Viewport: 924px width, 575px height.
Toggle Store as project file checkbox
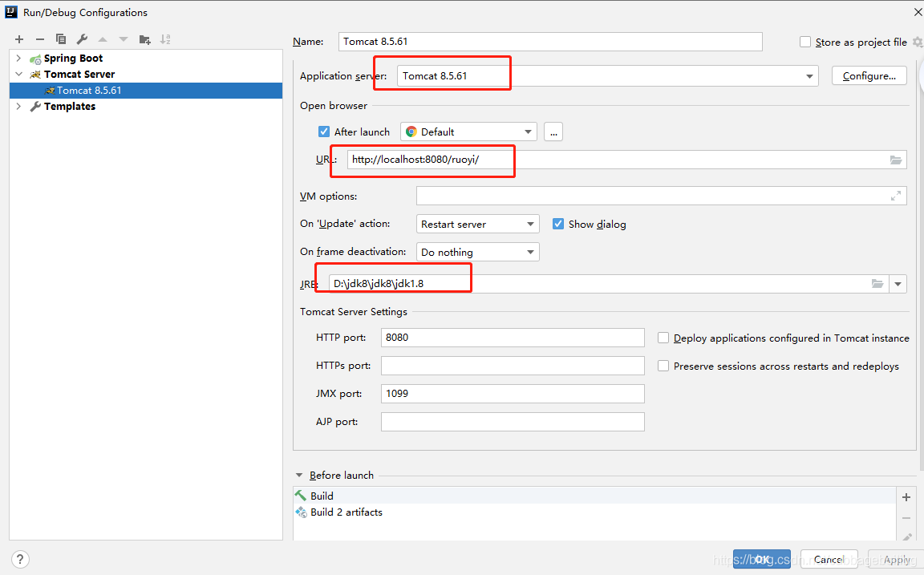tap(805, 42)
